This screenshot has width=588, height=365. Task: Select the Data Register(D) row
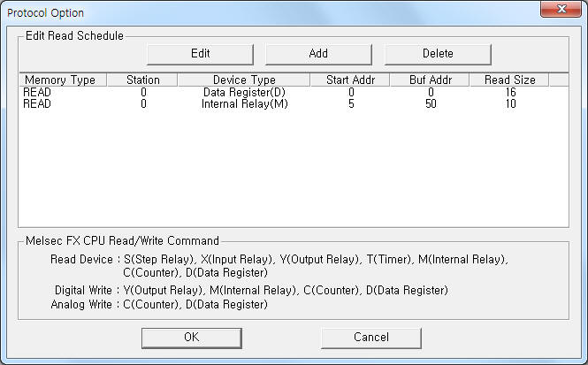pos(243,92)
